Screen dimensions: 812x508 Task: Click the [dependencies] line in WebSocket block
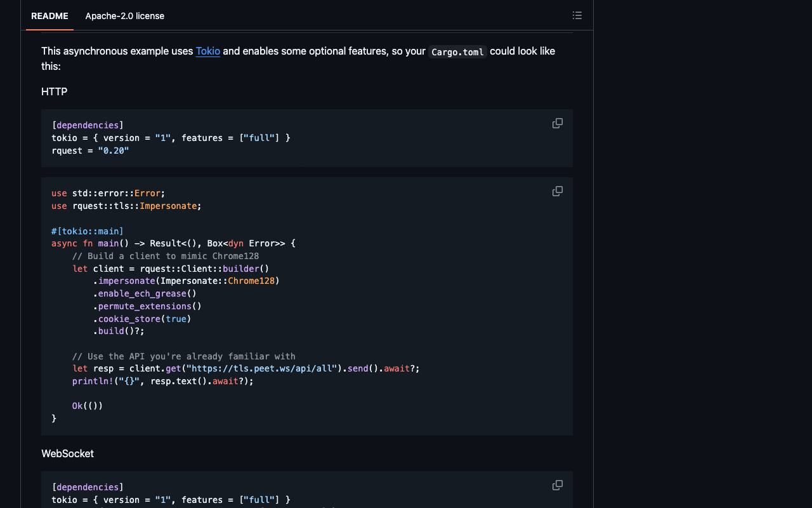point(88,487)
